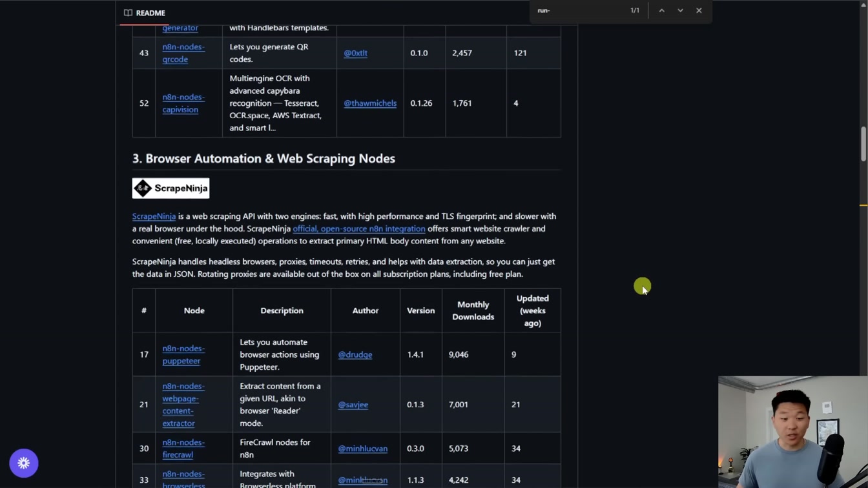
Task: Click downloads value 7,001
Action: point(459,405)
